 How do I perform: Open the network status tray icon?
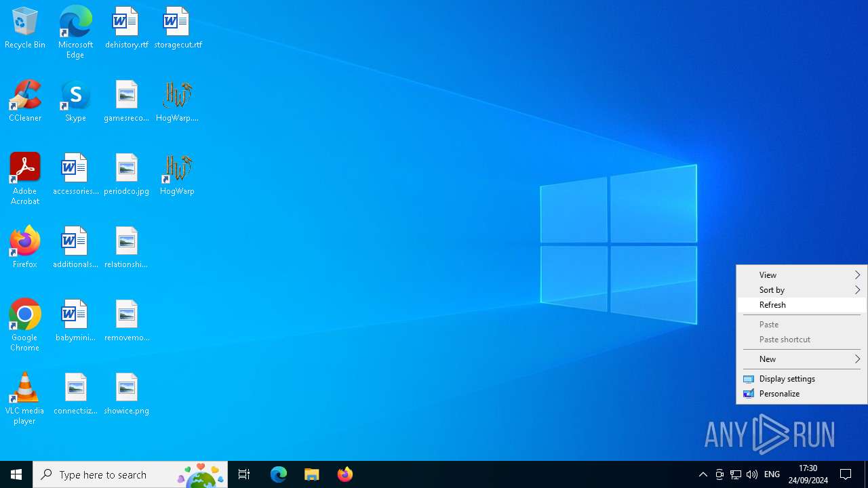pyautogui.click(x=736, y=474)
